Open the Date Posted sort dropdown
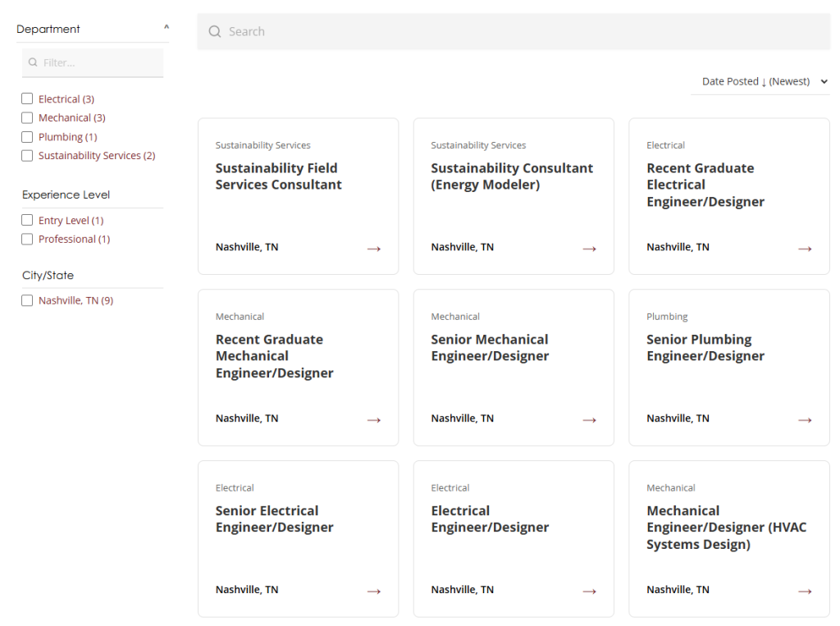Viewport: 840px width, 626px height. click(x=760, y=81)
